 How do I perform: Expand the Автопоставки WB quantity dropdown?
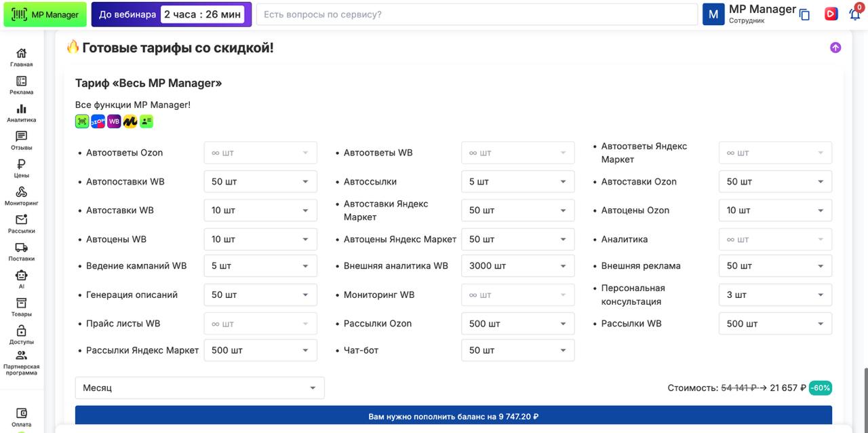point(260,182)
